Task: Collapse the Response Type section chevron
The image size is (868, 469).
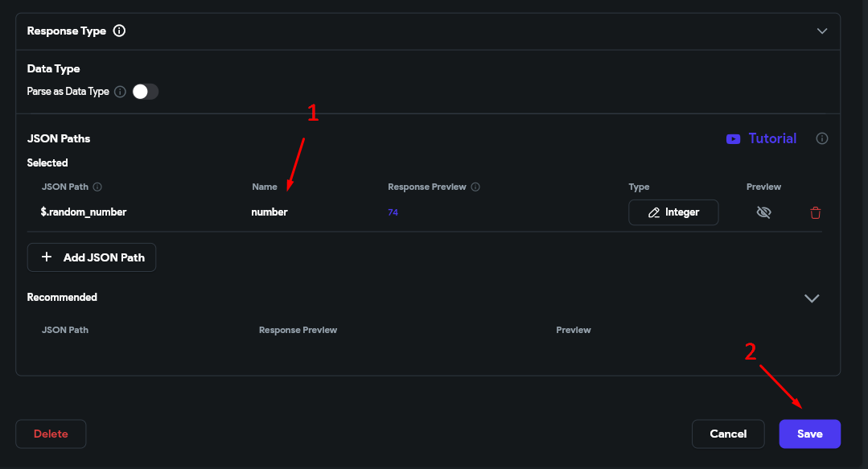Action: (821, 31)
